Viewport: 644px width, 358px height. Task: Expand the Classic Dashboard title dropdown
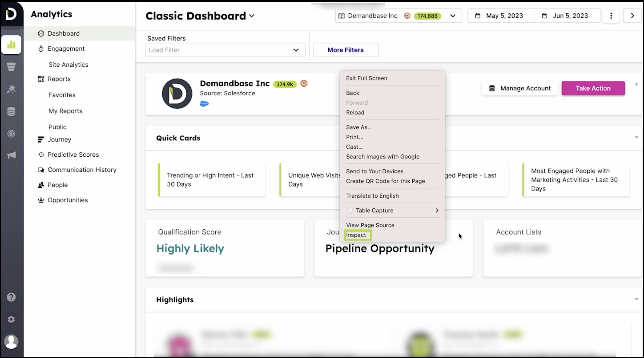[252, 16]
